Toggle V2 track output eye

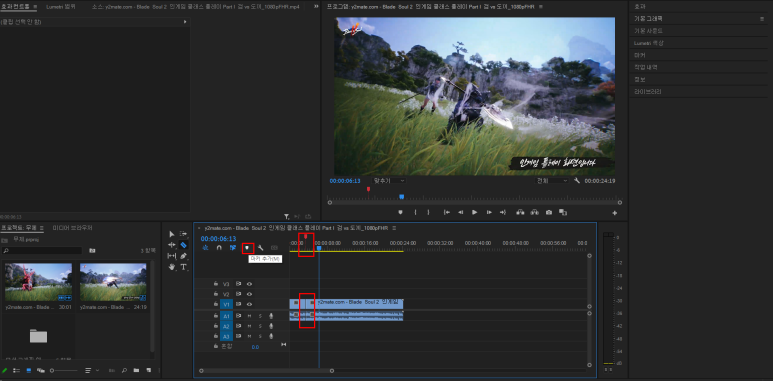(249, 294)
